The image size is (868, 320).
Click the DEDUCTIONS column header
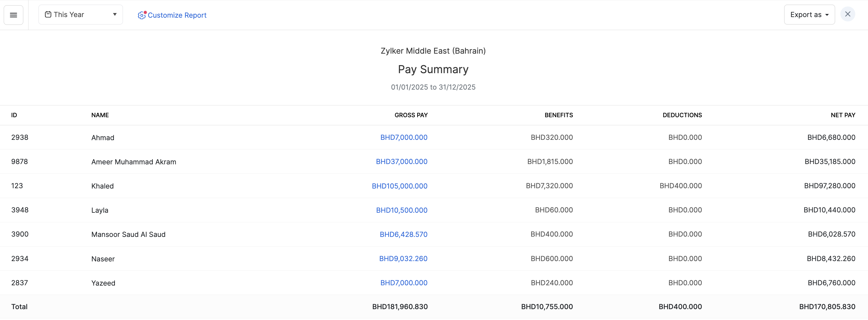pos(682,115)
